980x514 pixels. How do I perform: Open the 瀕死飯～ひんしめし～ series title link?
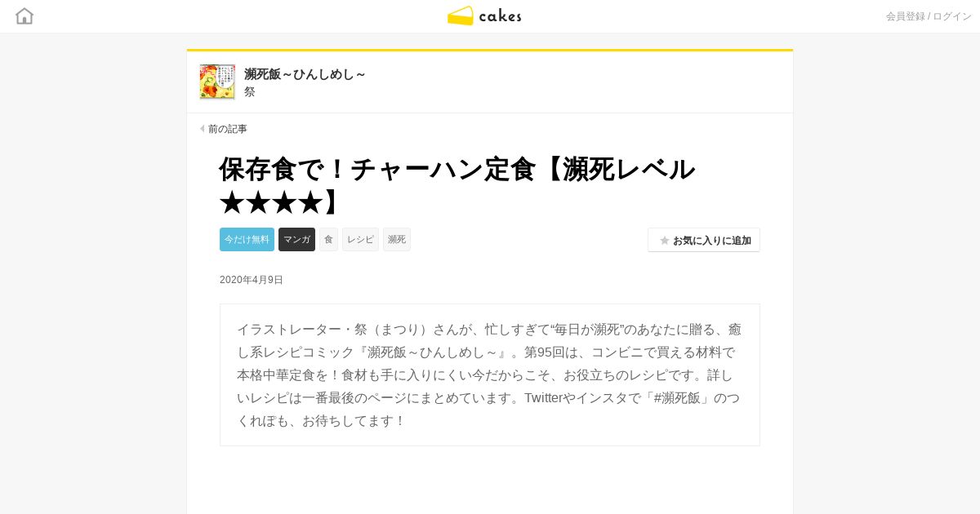305,74
